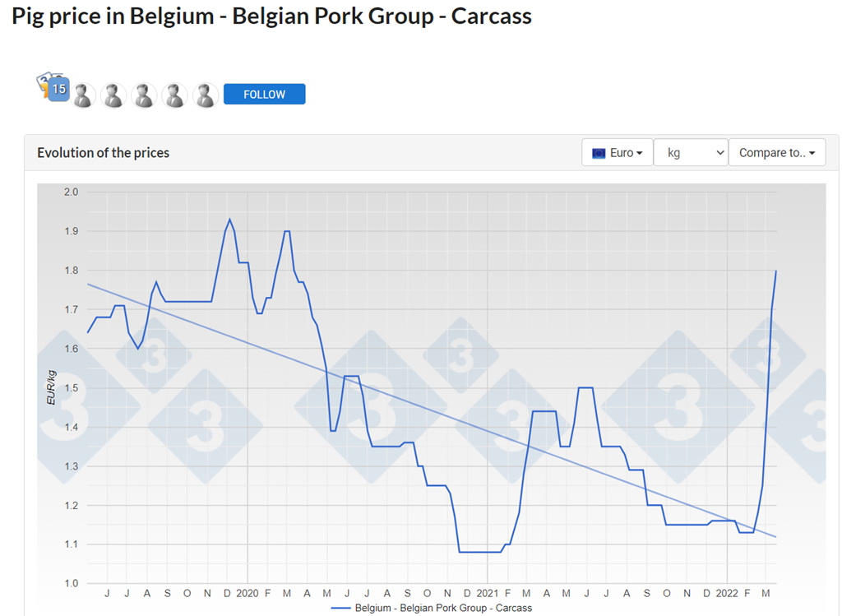
Task: Click the blue legend line marker
Action: coord(340,609)
